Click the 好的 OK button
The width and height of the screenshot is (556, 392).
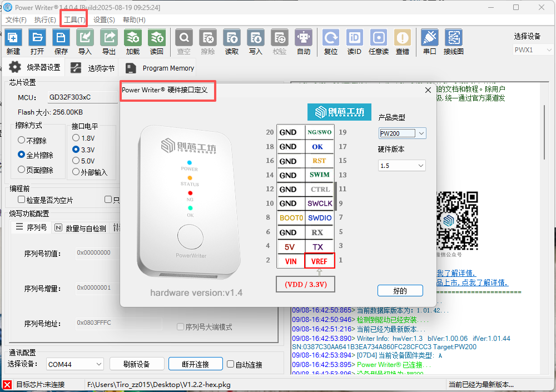click(400, 291)
